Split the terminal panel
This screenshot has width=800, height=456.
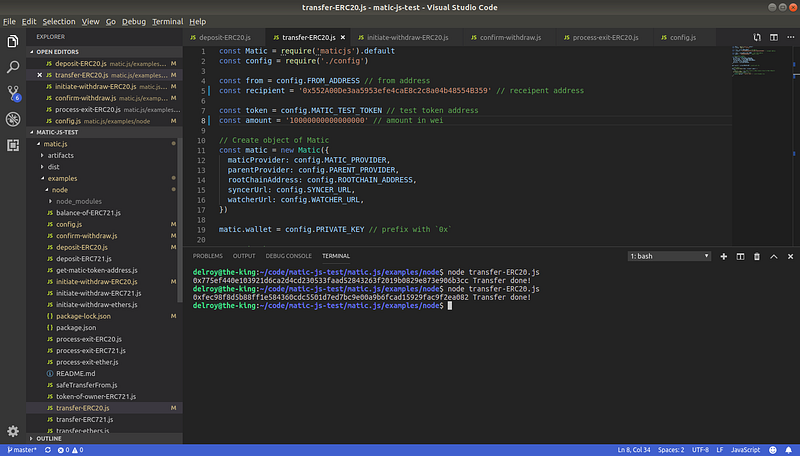(x=740, y=256)
